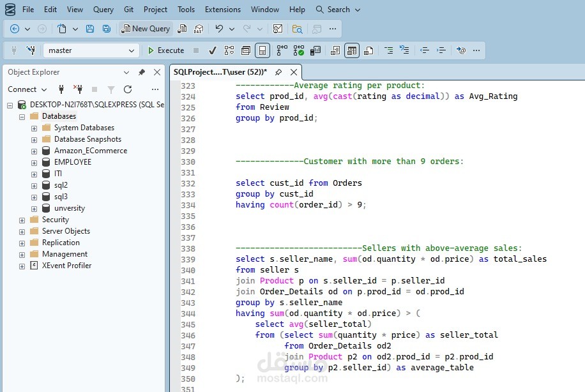This screenshot has height=392, width=585.
Task: Click the New Query button
Action: [x=146, y=29]
